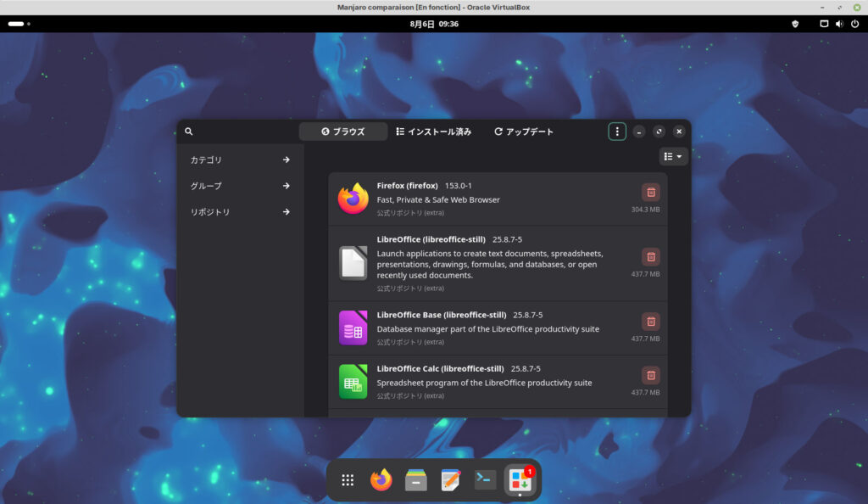Maximize the Pamac software window
Viewport: 868px width, 504px height.
[x=659, y=132]
